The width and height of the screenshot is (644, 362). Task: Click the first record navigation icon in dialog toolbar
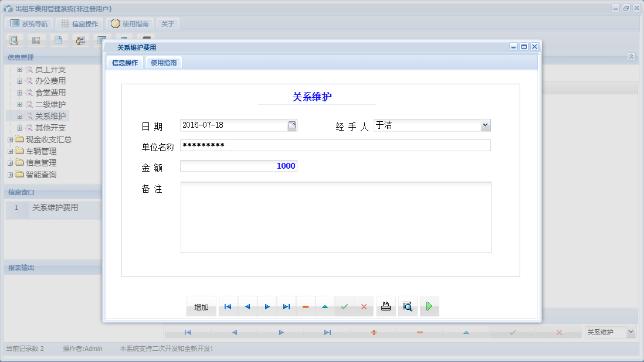[x=228, y=306]
